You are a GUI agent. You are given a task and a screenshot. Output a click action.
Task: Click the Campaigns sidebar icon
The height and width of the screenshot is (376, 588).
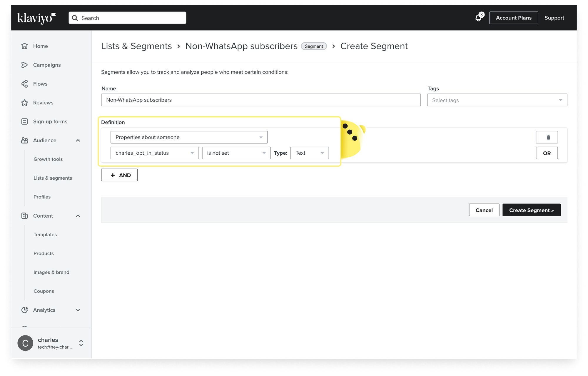pyautogui.click(x=25, y=65)
